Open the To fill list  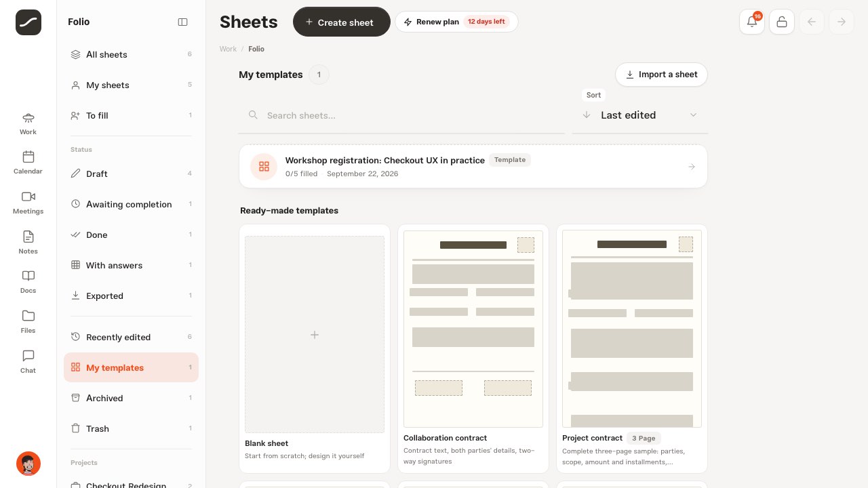131,115
